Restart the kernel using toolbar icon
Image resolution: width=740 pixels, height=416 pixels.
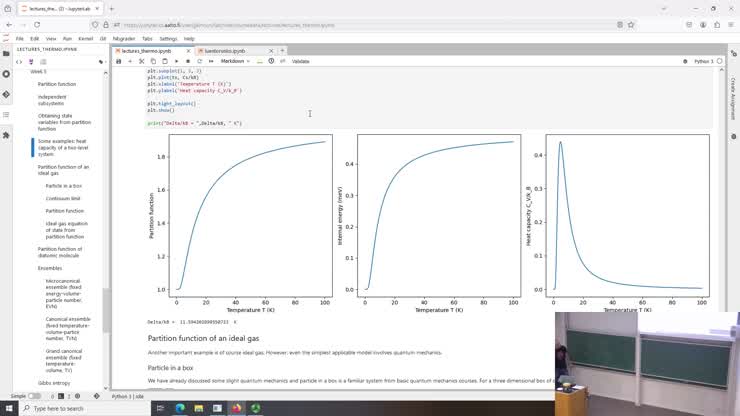click(197, 61)
